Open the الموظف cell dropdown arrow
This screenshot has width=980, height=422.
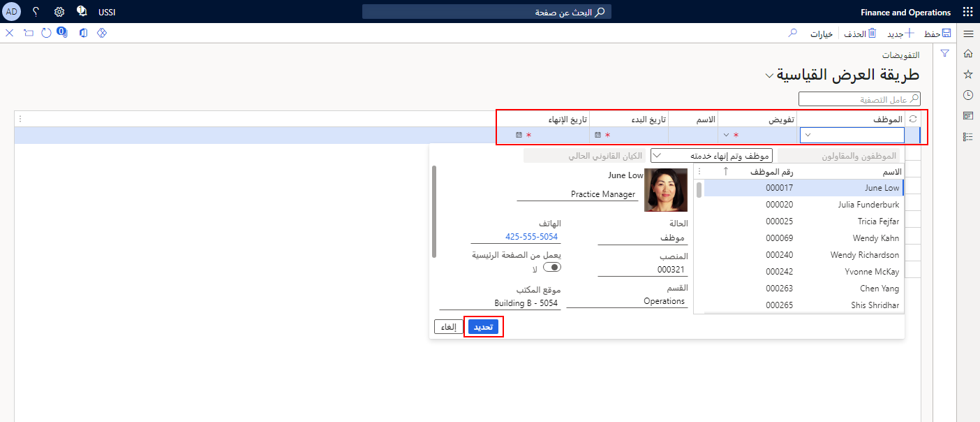pyautogui.click(x=808, y=135)
